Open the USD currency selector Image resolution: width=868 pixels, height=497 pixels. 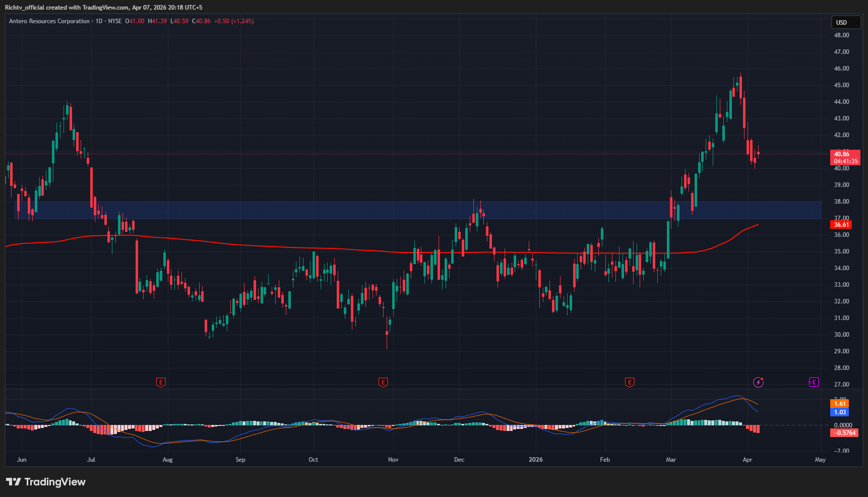tap(845, 22)
